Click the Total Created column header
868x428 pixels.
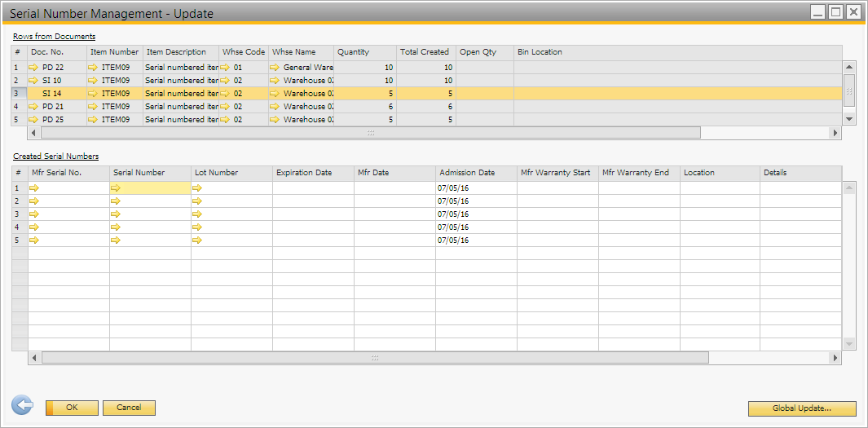pyautogui.click(x=425, y=52)
